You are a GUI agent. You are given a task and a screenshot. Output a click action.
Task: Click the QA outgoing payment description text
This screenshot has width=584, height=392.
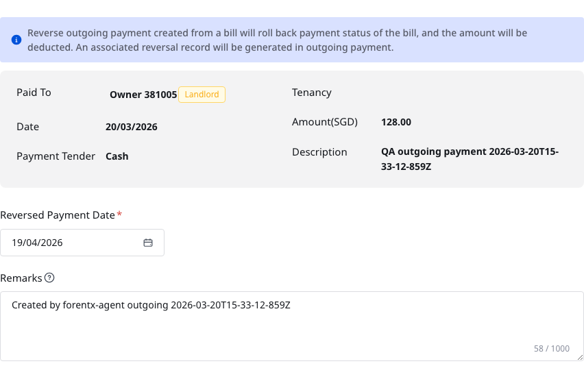[470, 159]
